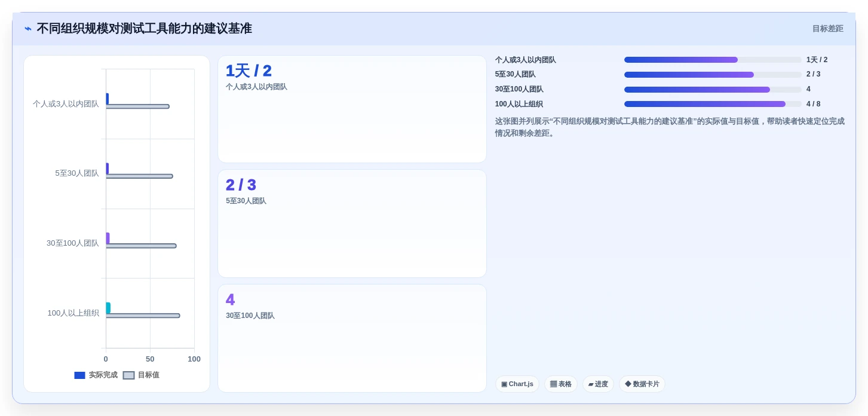
Task: Click target bar for 30至100人团队 in chart
Action: point(141,246)
